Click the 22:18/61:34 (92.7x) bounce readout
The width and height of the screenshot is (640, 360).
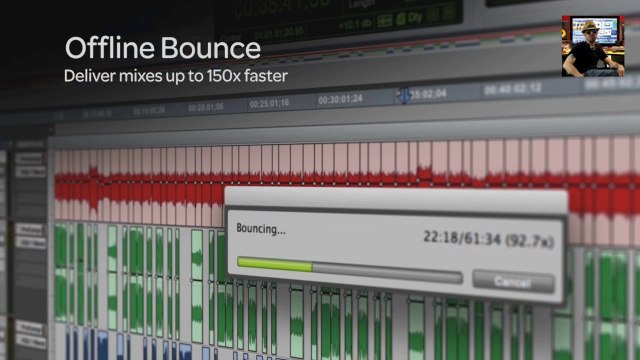pyautogui.click(x=488, y=239)
